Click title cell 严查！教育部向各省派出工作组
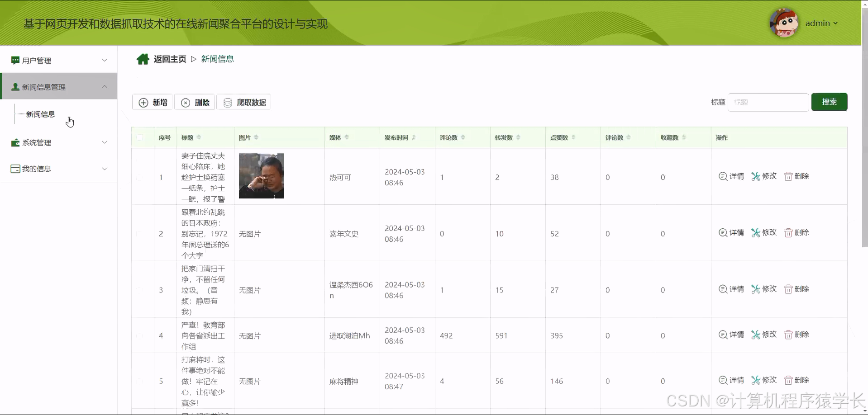 (203, 335)
